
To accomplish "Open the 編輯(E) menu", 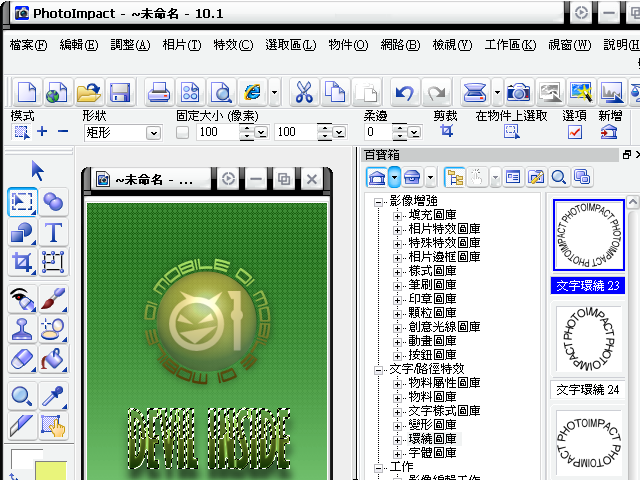I will 79,44.
